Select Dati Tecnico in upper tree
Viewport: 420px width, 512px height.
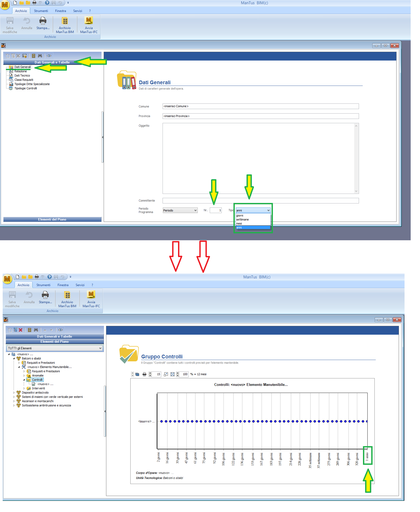(x=22, y=76)
